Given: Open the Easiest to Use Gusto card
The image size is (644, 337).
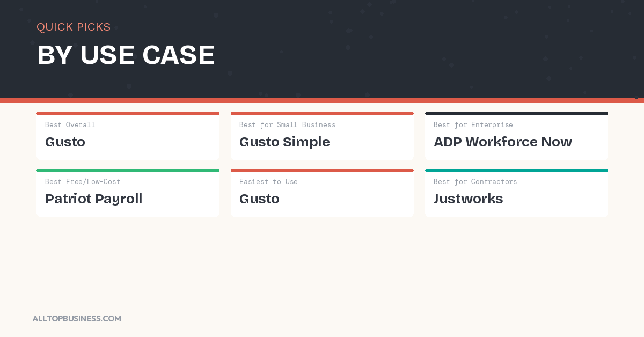Looking at the screenshot, I should pos(322,193).
